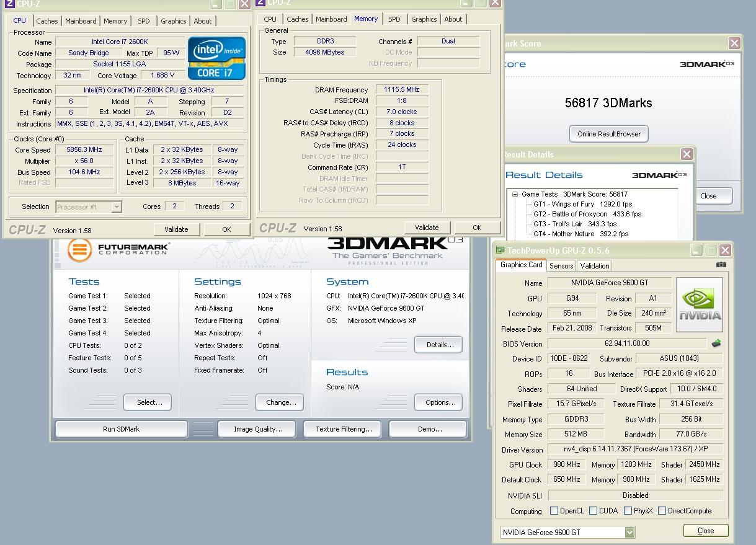Click the DRAM Frequency 1115.5 MHz field
Viewport: 756px width, 545px height.
[x=401, y=89]
